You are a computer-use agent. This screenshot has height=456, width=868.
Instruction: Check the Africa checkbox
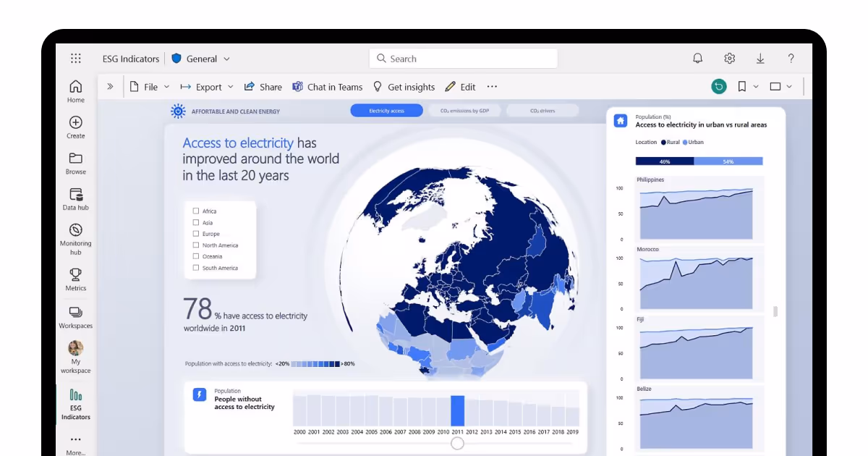click(196, 211)
